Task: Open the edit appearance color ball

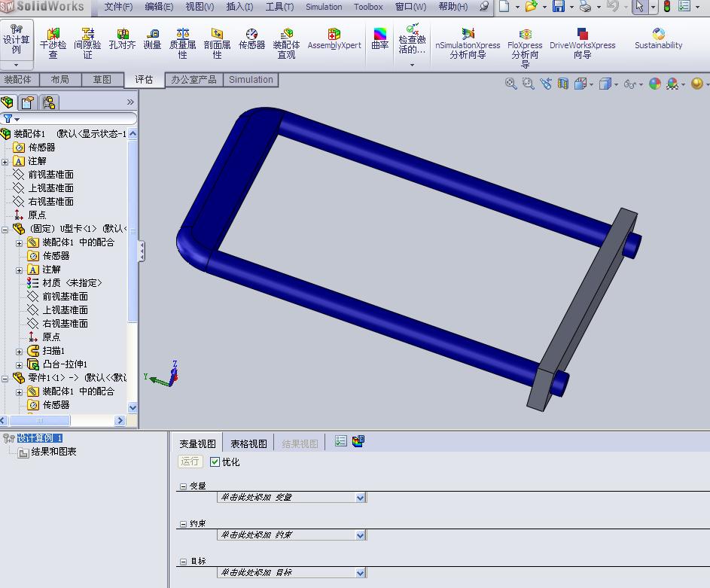Action: pos(655,84)
